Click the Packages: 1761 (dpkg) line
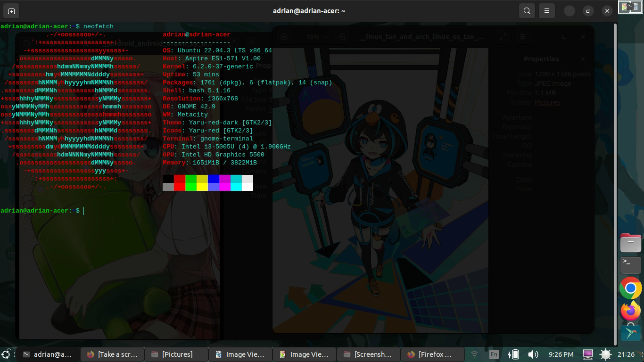 [x=248, y=82]
